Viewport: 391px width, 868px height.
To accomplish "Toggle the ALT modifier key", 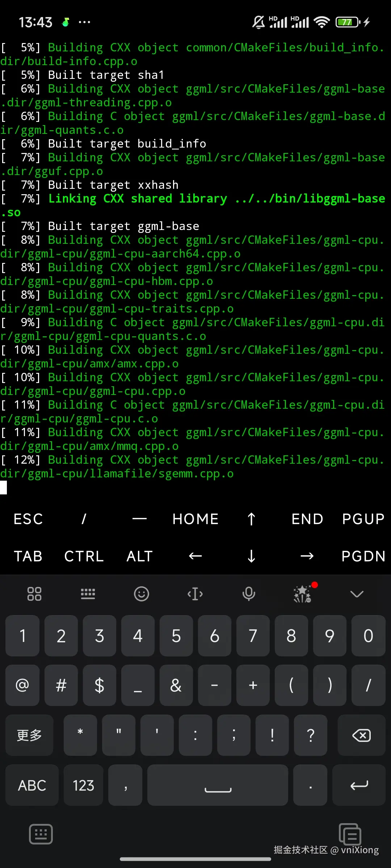I will pos(140,556).
